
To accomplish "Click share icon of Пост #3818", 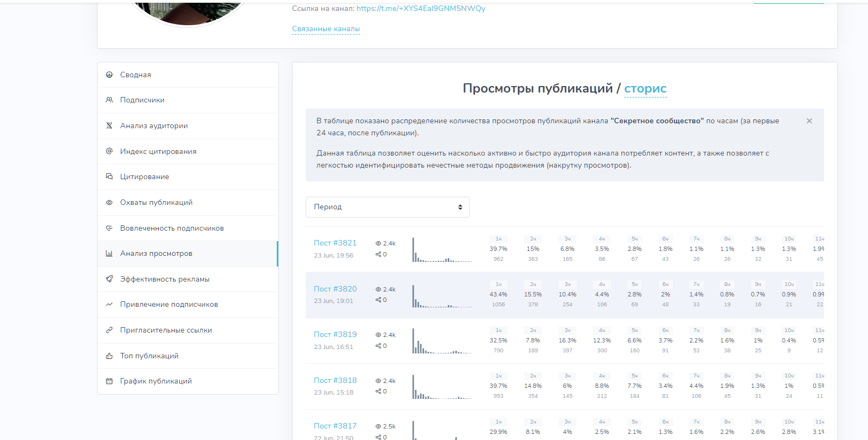I will coord(378,391).
